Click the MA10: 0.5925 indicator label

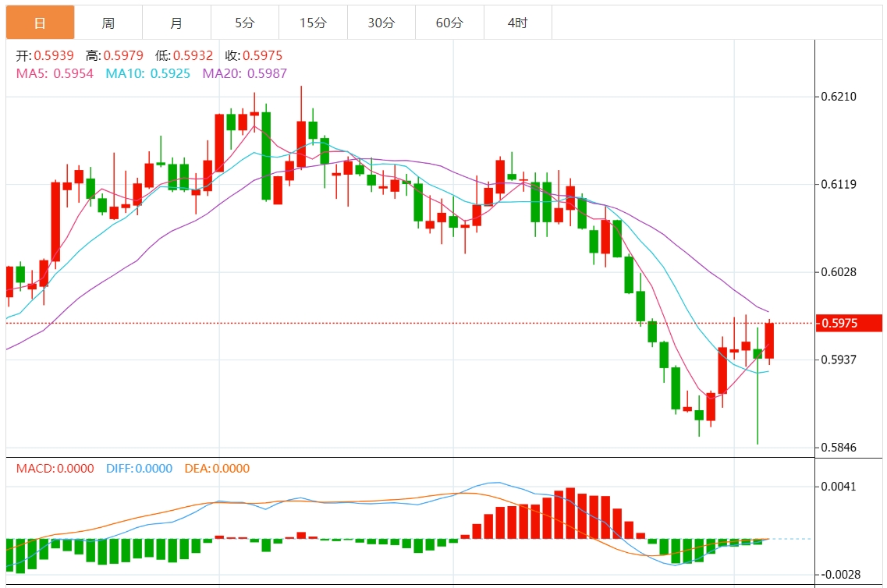(147, 73)
